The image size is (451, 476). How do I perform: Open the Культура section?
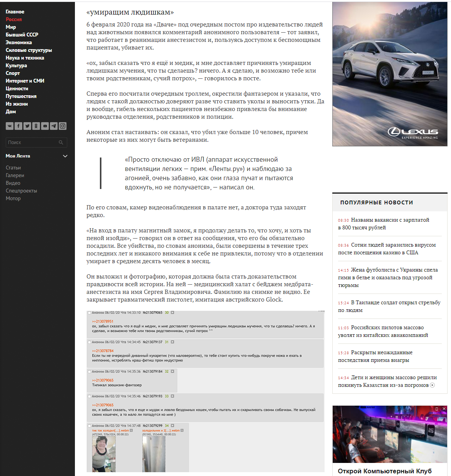click(16, 66)
